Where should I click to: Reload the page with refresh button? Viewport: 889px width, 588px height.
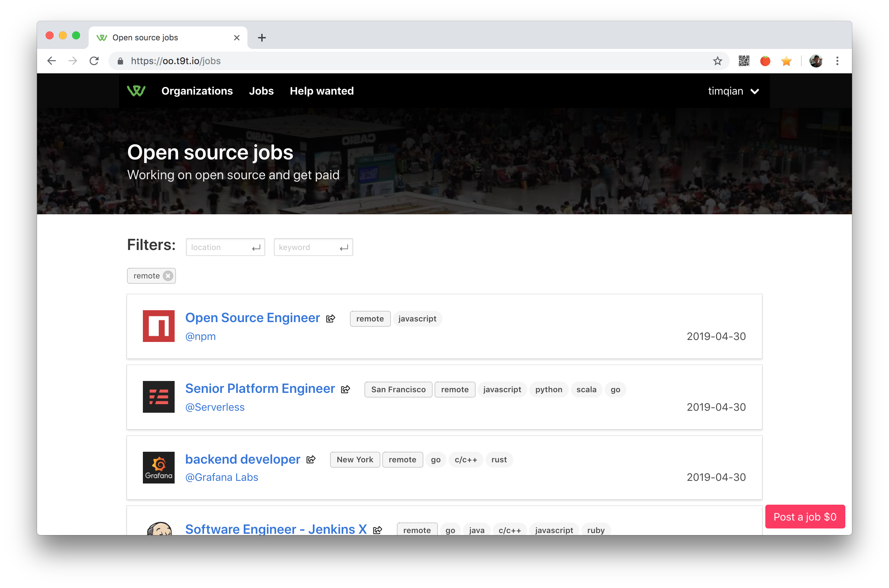coord(94,61)
